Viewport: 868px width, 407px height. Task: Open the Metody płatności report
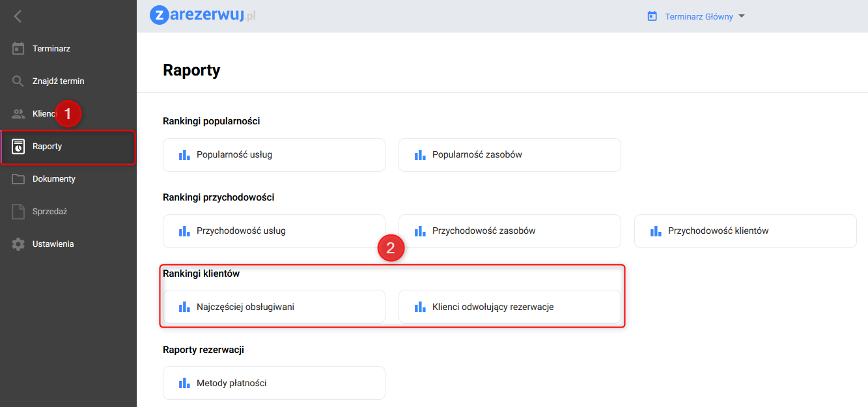[x=273, y=383]
